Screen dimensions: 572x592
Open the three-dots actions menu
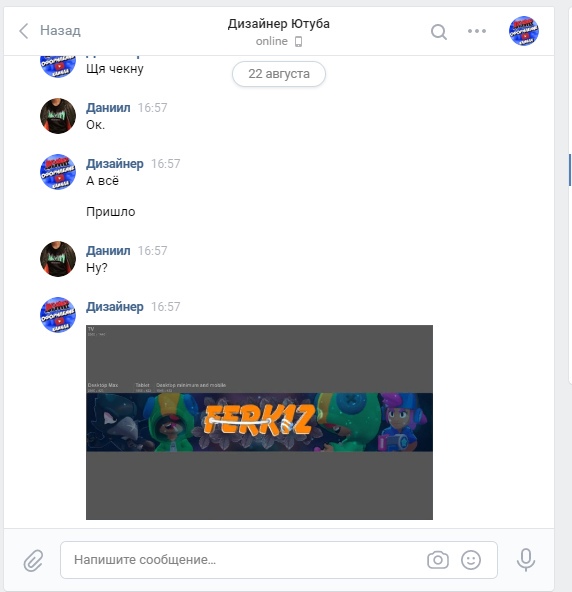(x=477, y=31)
